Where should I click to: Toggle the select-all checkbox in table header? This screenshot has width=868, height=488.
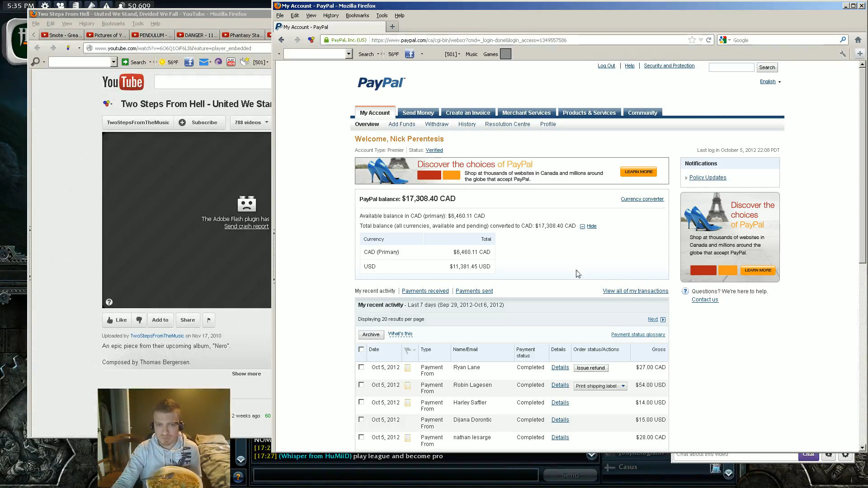click(x=361, y=349)
